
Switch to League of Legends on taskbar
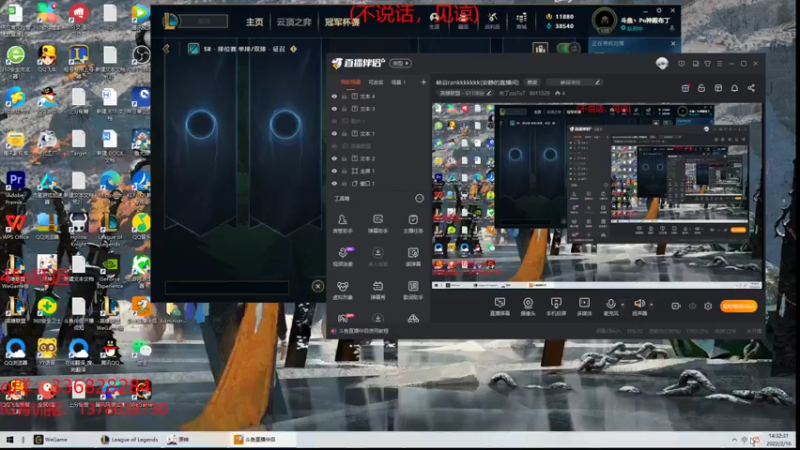pos(129,439)
